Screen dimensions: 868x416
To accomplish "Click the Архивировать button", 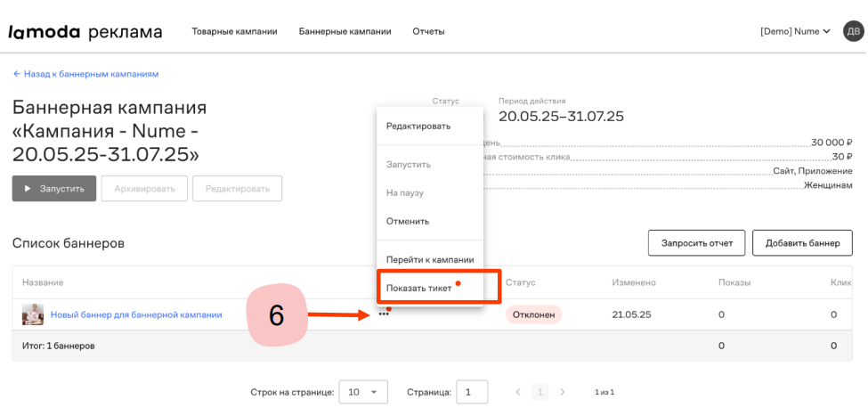I will tap(144, 188).
